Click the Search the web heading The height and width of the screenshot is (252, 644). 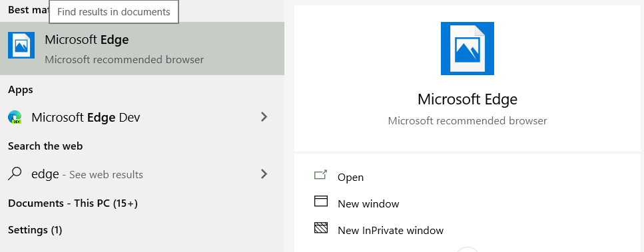coord(45,146)
